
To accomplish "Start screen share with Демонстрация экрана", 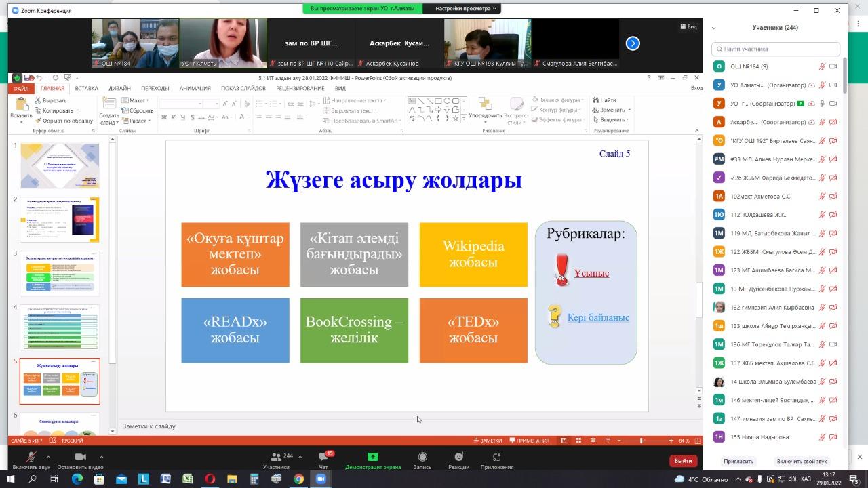I will click(x=372, y=459).
